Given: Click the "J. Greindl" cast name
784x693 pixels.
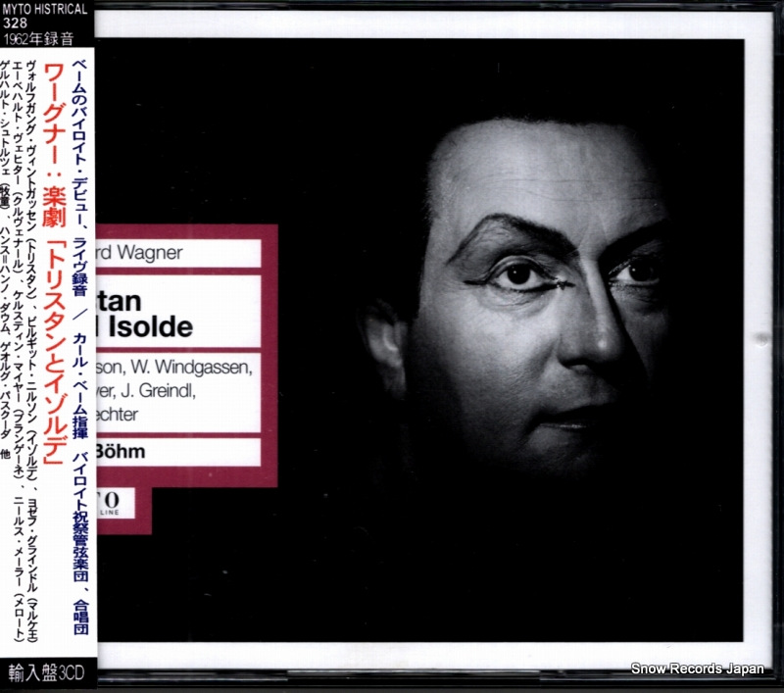Looking at the screenshot, I should click(158, 390).
